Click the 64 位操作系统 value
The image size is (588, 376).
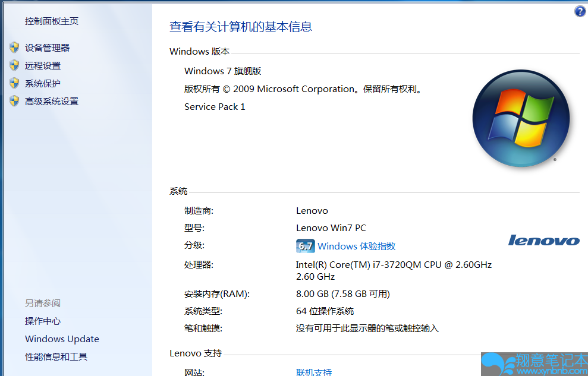point(325,311)
